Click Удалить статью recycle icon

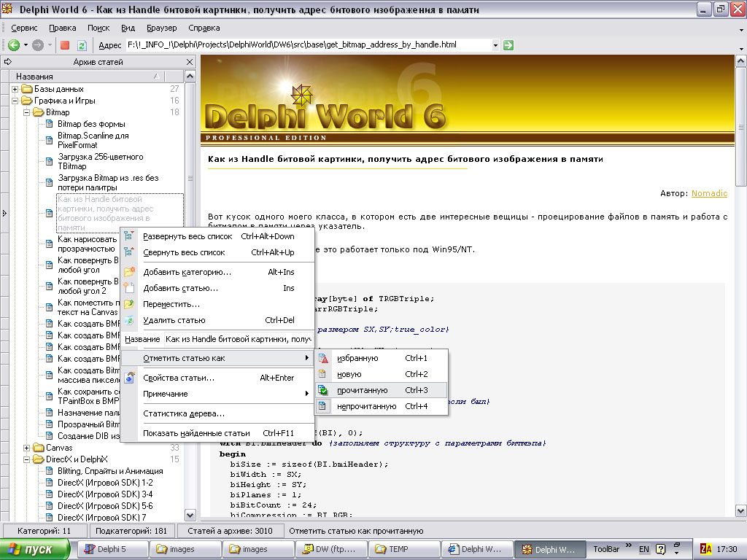(129, 320)
